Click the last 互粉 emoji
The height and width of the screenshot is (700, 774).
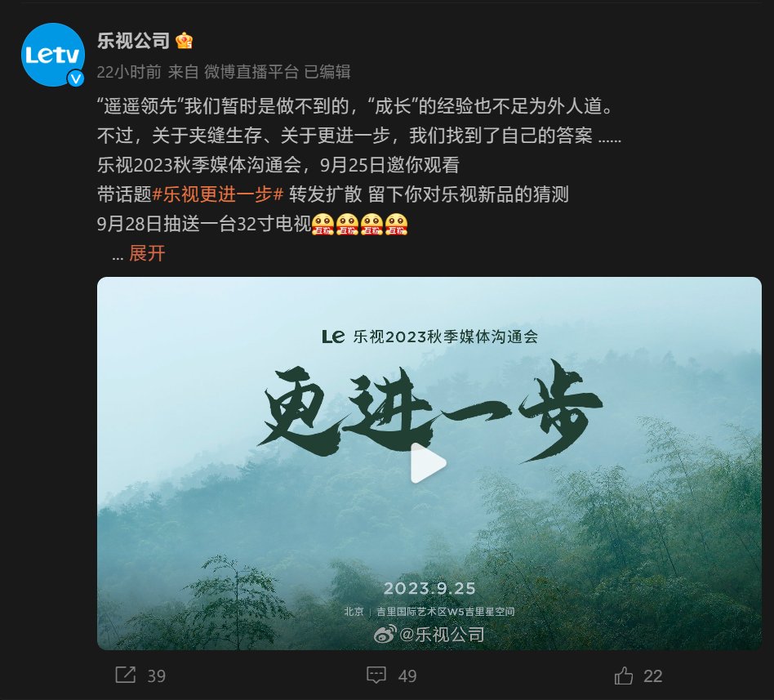(396, 225)
